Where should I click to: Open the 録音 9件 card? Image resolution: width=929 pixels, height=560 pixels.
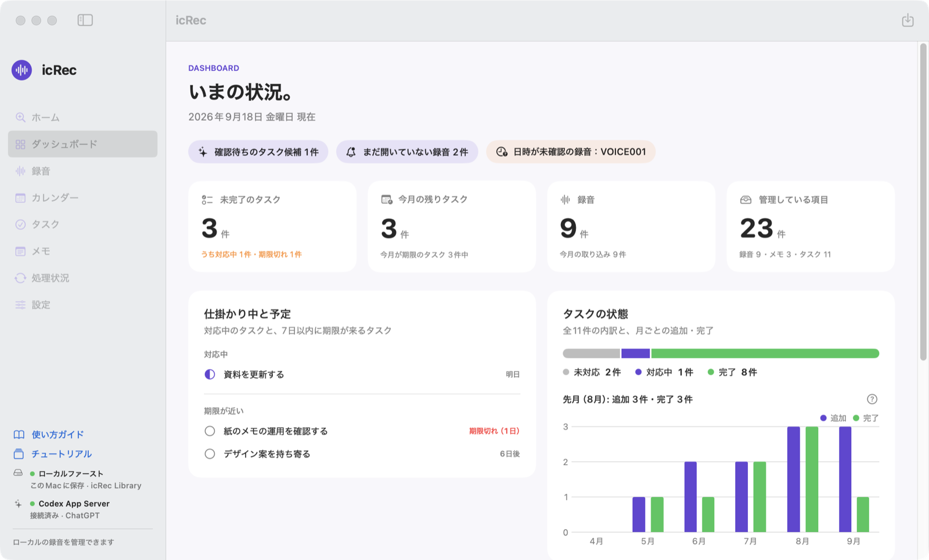coord(631,226)
